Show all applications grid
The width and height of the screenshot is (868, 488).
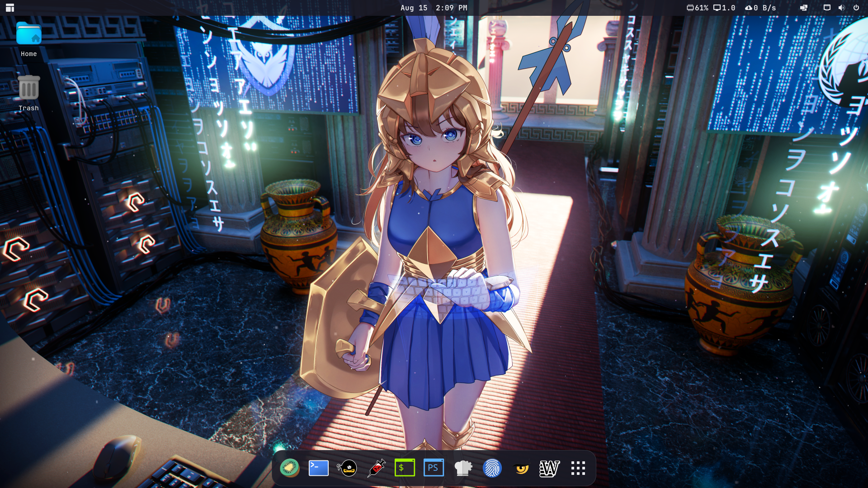[578, 468]
